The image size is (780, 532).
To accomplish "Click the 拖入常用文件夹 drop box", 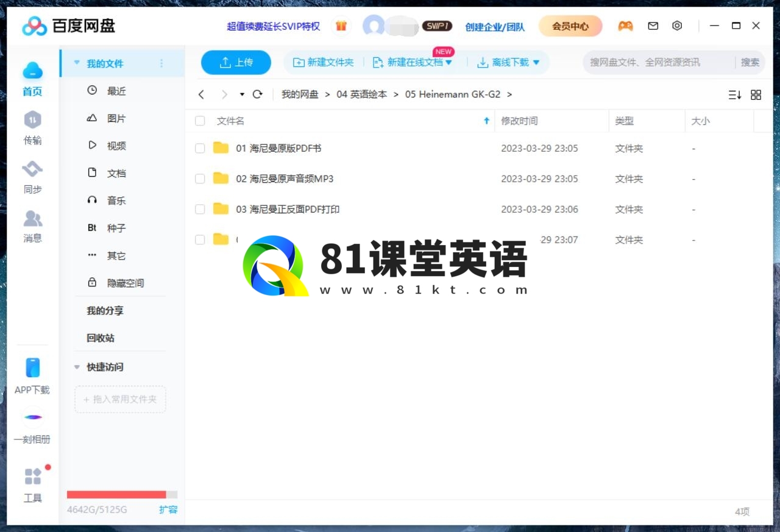I will coord(120,399).
